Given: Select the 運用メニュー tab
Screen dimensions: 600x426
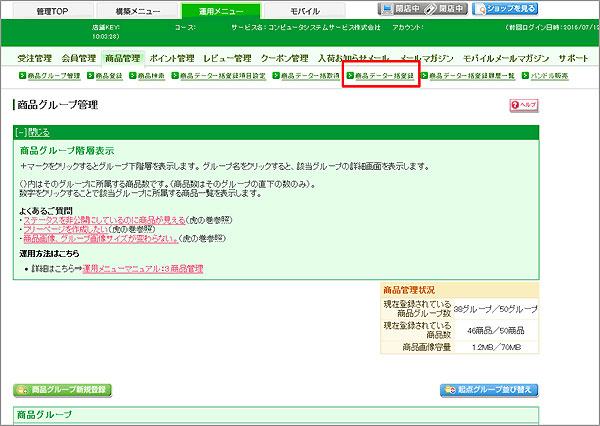Looking at the screenshot, I should [x=221, y=11].
